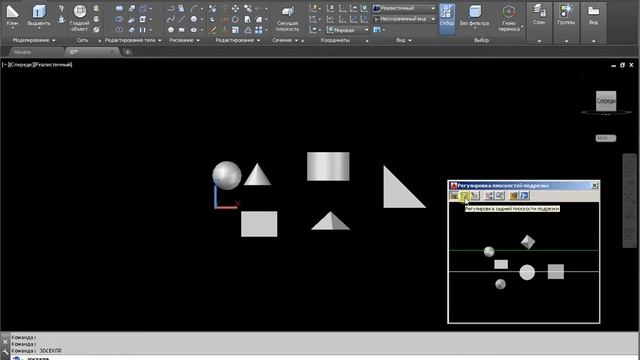Click the Union solids icon in Редактирование тела
The image size is (640, 360).
coord(119,8)
